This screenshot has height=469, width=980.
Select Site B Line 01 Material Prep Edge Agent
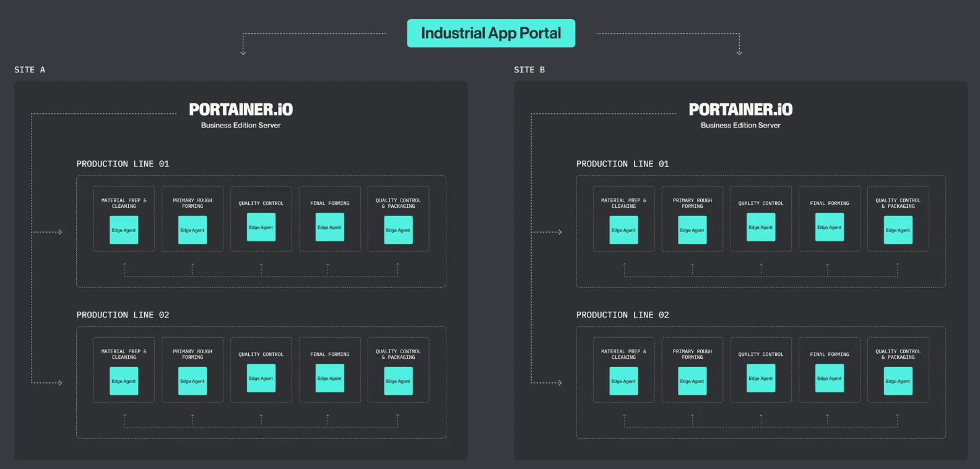click(x=623, y=230)
